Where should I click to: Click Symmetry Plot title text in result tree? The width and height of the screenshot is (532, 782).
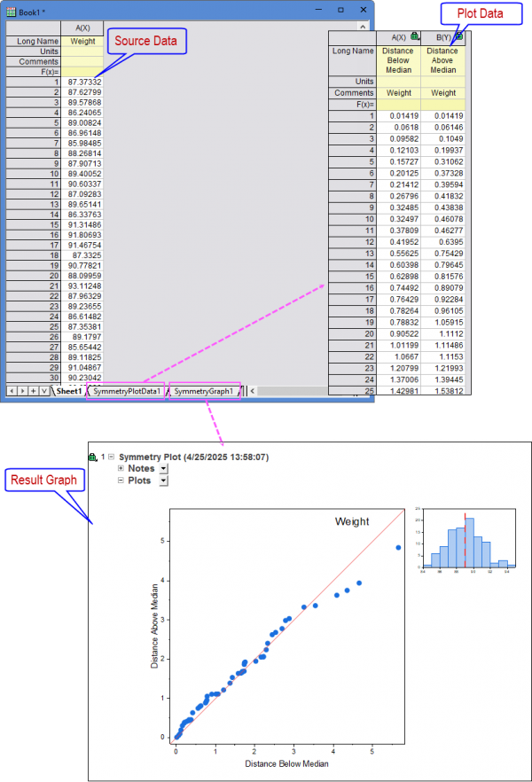pyautogui.click(x=194, y=457)
